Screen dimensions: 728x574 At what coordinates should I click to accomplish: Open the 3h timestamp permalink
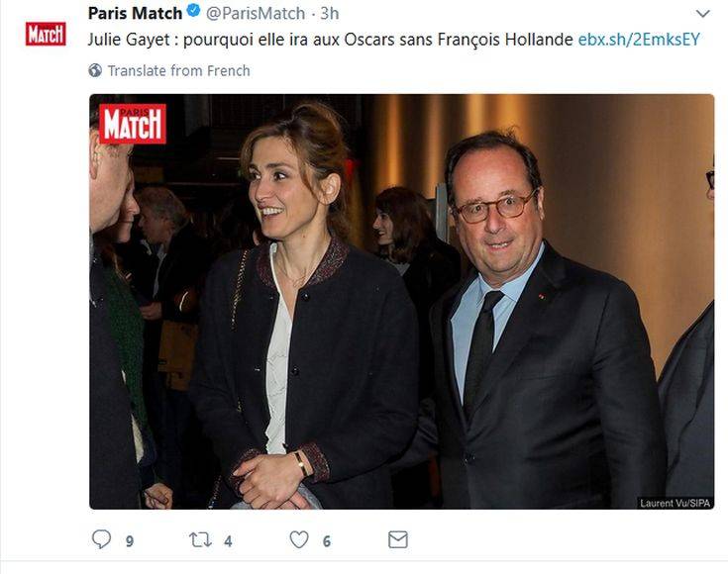point(330,13)
